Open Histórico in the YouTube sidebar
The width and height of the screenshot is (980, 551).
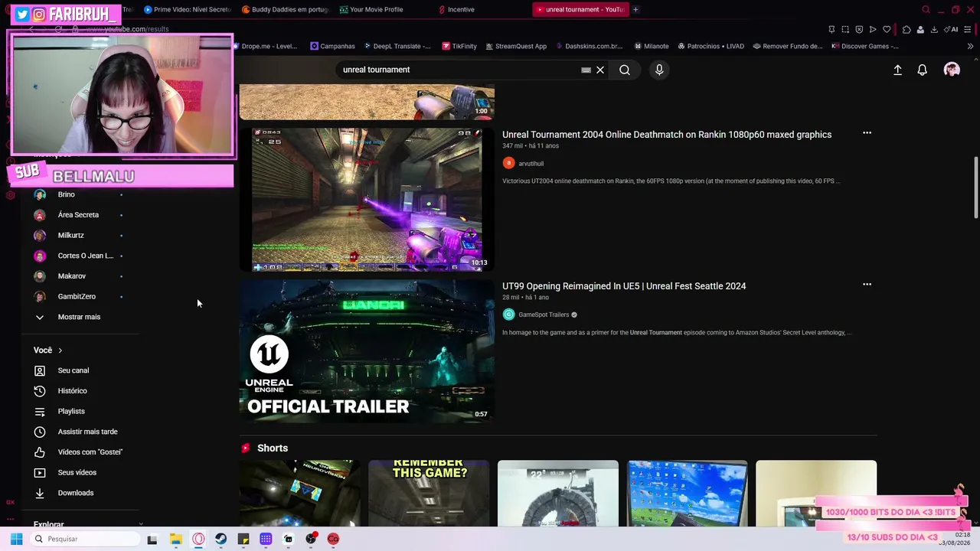pyautogui.click(x=72, y=391)
